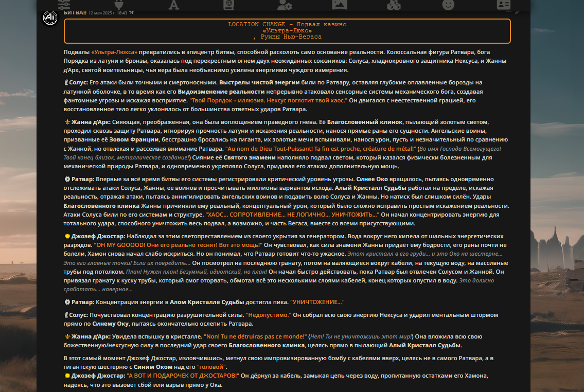The image size is (584, 392).
Task: Click the quote "ХАОС... СОПРОТИВЛЕНИЕ... НЕ ЛОГИЧНО"
Action: (x=292, y=215)
